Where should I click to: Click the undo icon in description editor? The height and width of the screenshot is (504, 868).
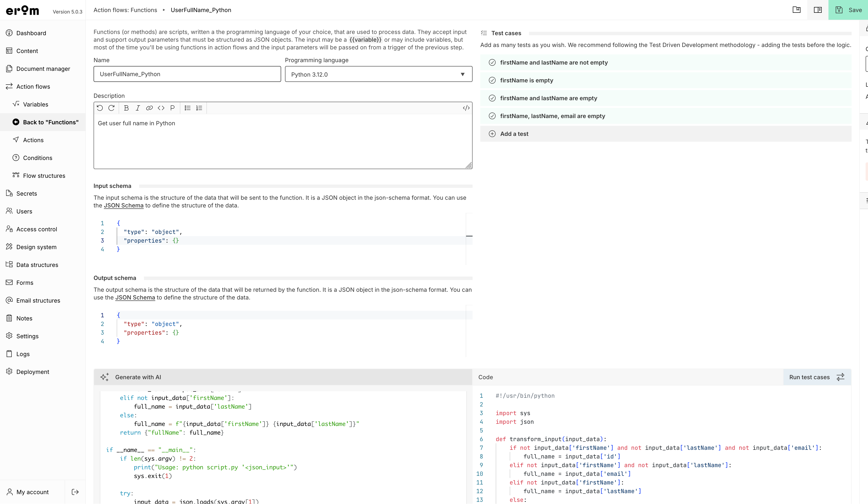(x=100, y=108)
